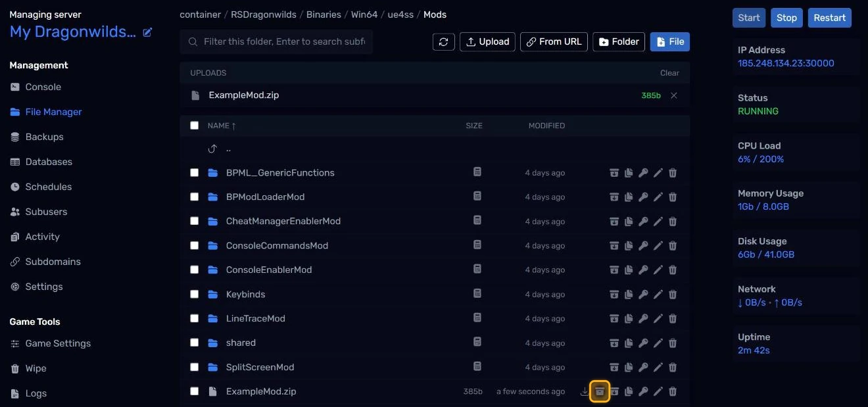868x407 pixels.
Task: Navigate to ue4ss in breadcrumb
Action: pos(400,14)
